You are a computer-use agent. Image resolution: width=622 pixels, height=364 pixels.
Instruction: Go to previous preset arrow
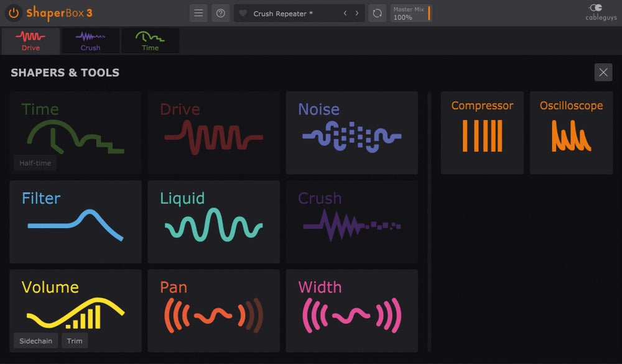346,13
